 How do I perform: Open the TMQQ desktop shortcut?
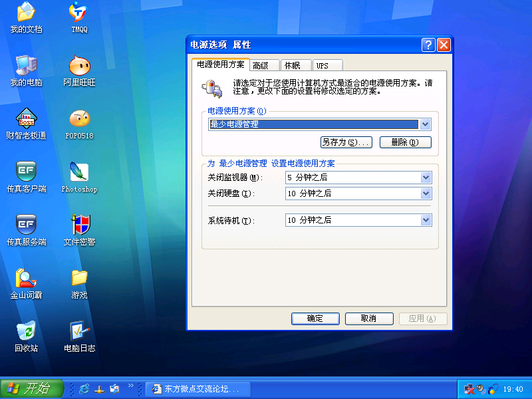point(79,13)
